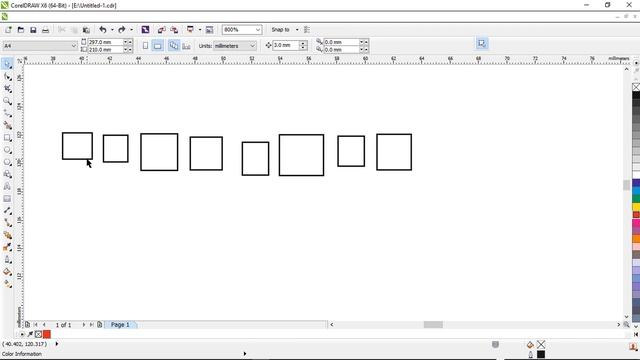Screen dimensions: 640x360
Task: Paste using the clipboard icon
Action: [x=86, y=30]
